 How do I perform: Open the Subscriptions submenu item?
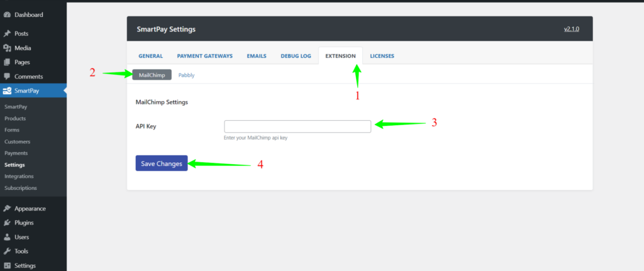click(21, 188)
